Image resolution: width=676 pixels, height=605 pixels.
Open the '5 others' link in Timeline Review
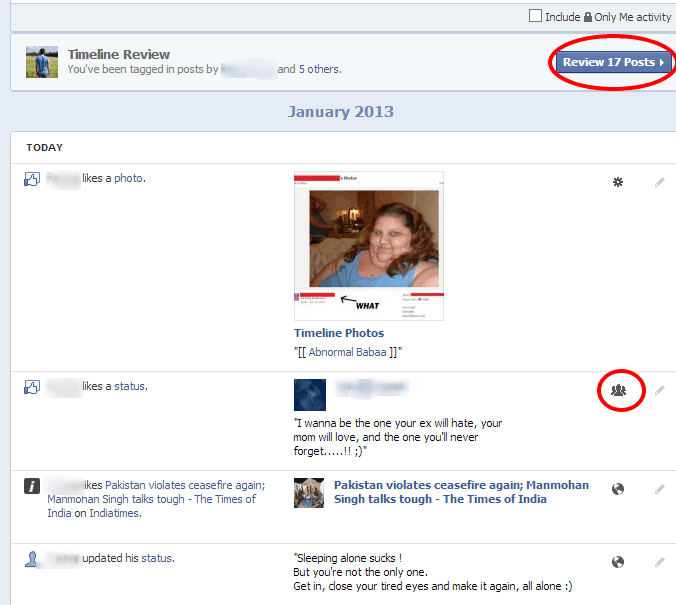tap(319, 70)
